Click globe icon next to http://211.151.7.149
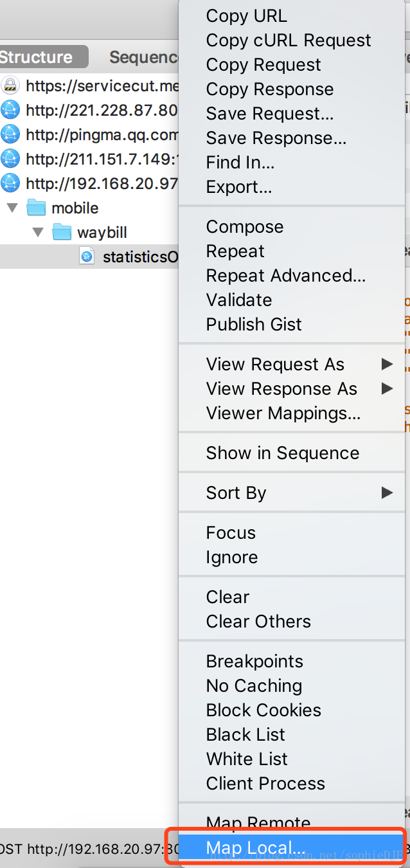This screenshot has height=868, width=410. tap(10, 159)
